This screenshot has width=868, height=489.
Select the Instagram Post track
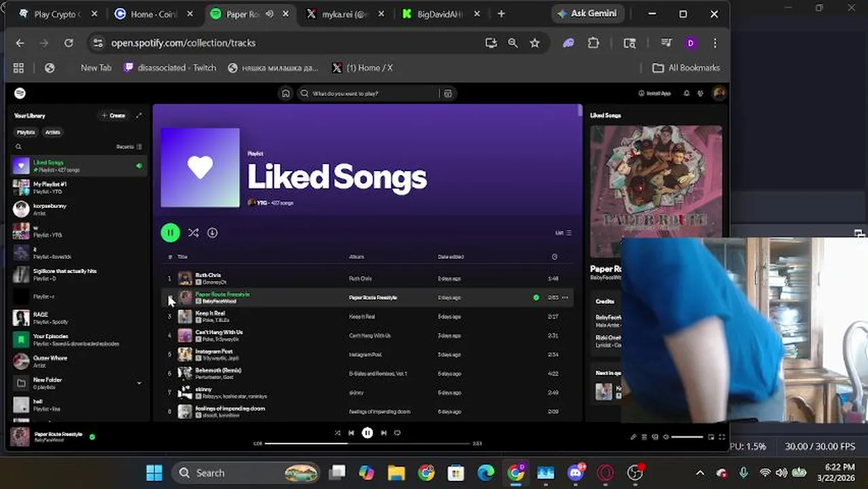pos(367,355)
